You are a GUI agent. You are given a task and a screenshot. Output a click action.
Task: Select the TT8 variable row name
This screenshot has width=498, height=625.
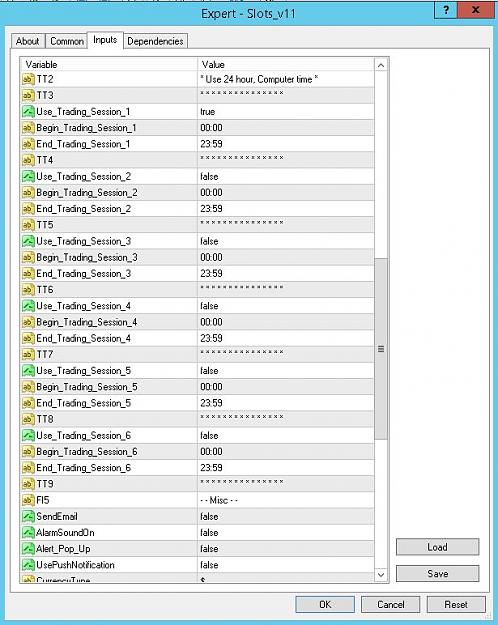click(x=45, y=419)
